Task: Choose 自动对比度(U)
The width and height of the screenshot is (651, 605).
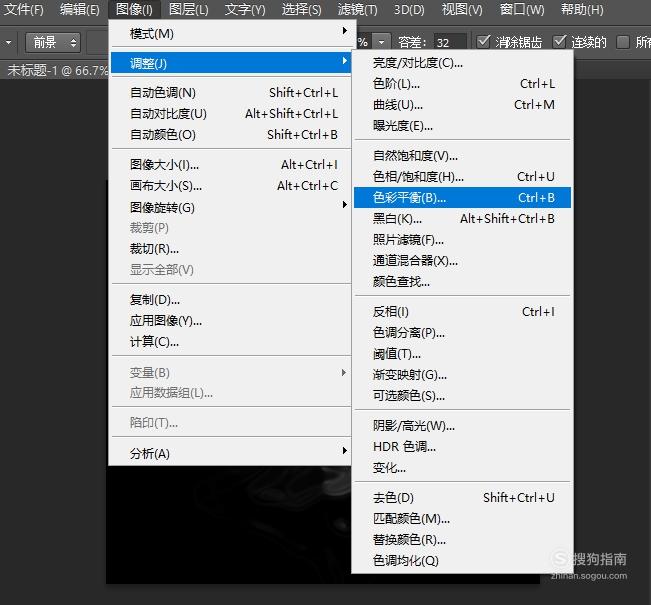Action: coord(231,113)
